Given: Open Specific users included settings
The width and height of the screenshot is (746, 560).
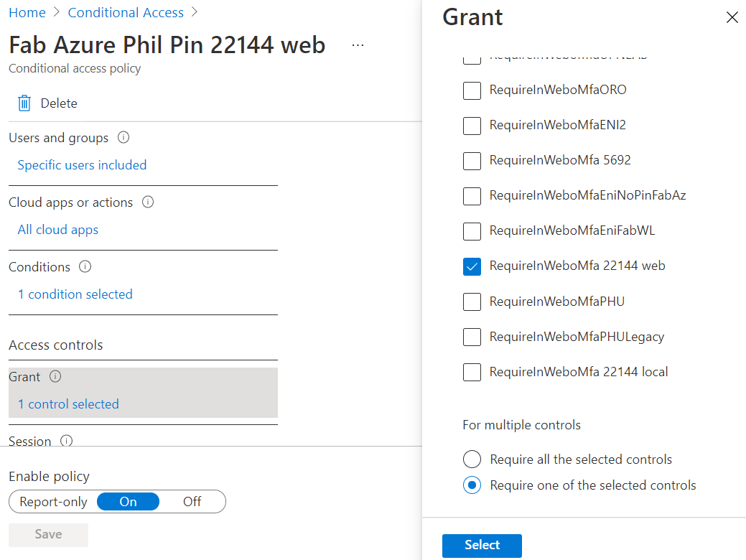Looking at the screenshot, I should click(81, 164).
